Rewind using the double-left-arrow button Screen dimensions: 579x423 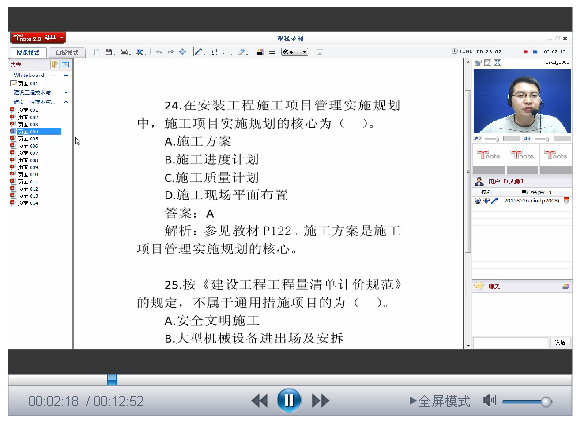tap(260, 401)
